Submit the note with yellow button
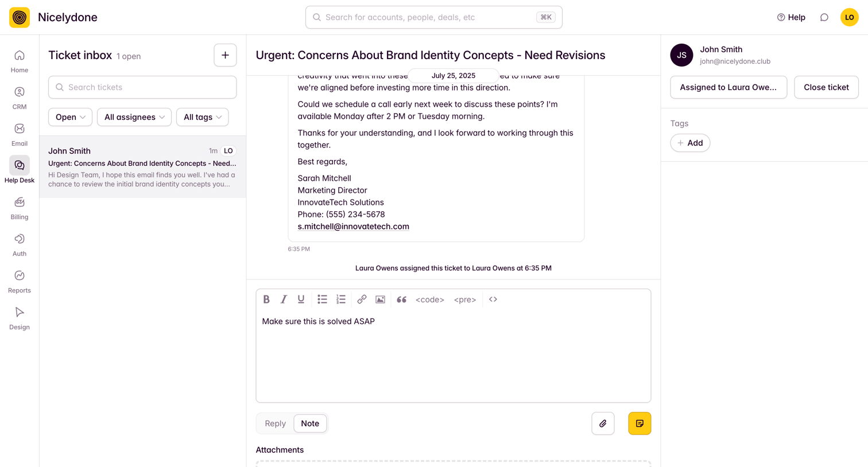Viewport: 868px width, 467px height. tap(640, 423)
